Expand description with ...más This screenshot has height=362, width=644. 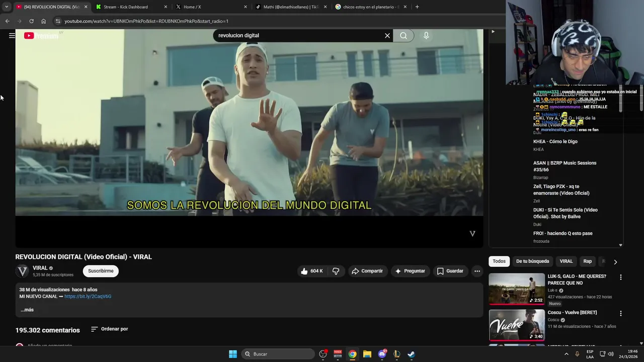27,310
